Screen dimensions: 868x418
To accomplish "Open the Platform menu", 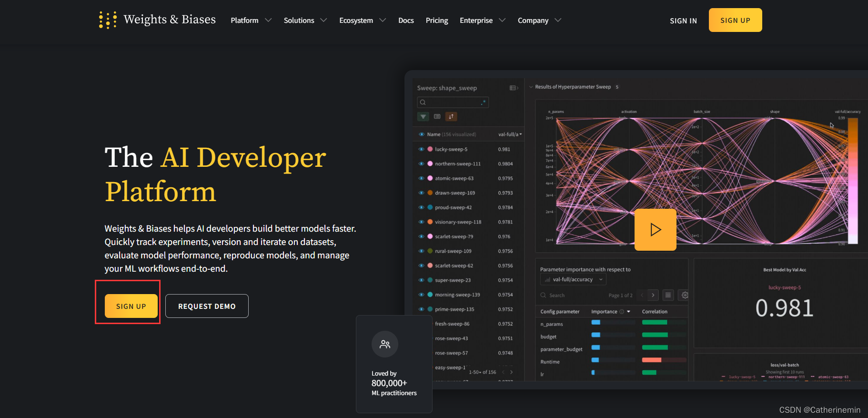I will (244, 20).
